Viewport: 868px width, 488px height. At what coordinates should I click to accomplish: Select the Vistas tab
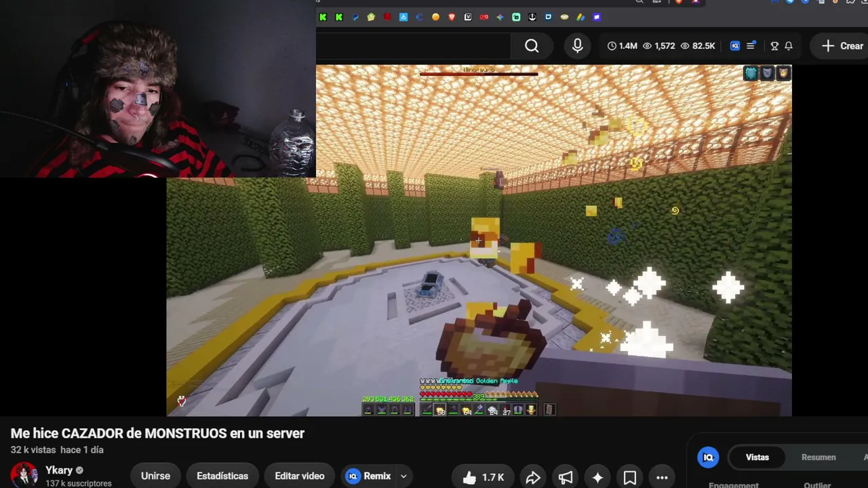pyautogui.click(x=757, y=457)
